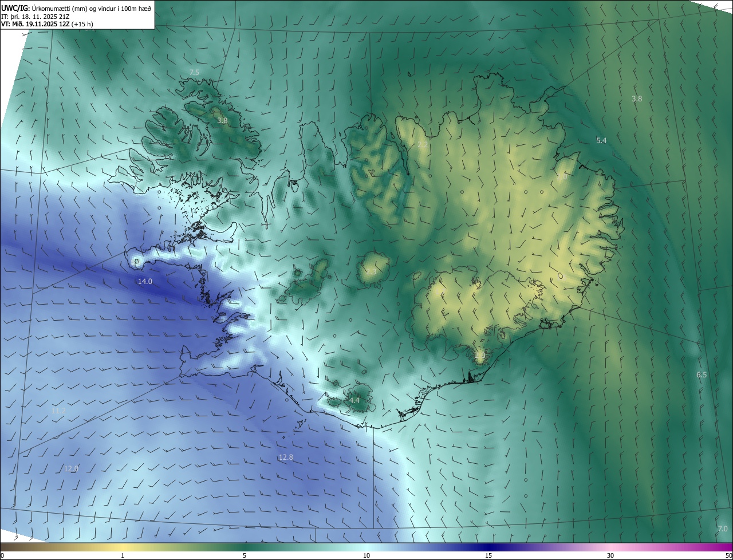Screen dimensions: 733x560
Task: Click the 7.0 value label in the corner
Action: [723, 529]
